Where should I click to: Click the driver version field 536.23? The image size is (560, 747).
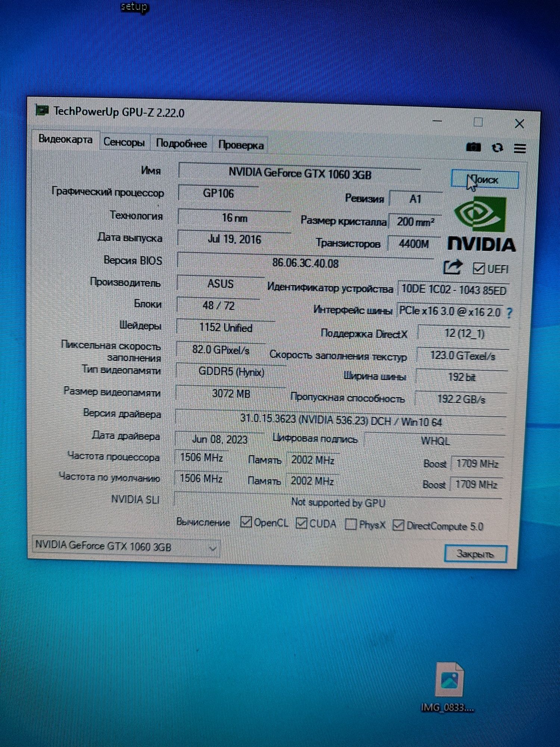pyautogui.click(x=340, y=420)
